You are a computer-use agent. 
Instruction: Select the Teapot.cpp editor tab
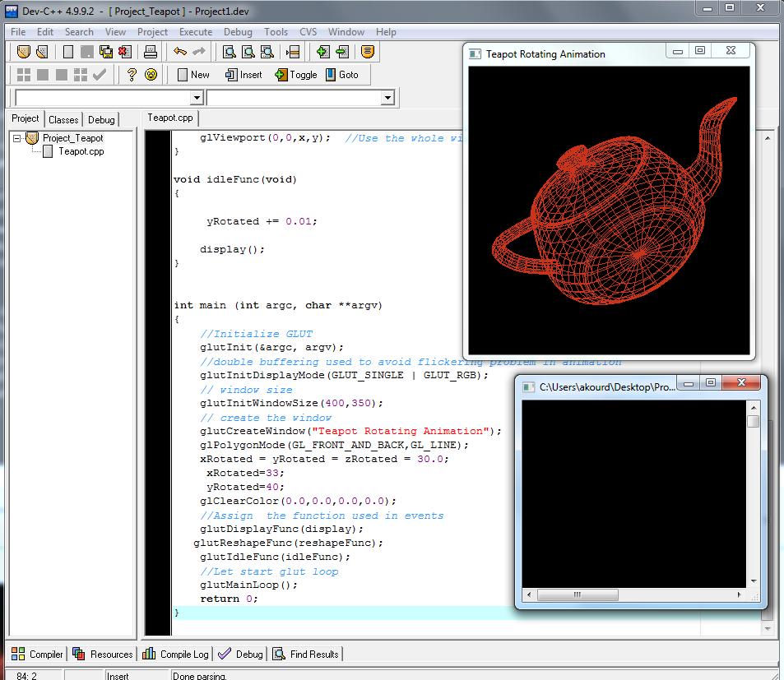pos(170,118)
